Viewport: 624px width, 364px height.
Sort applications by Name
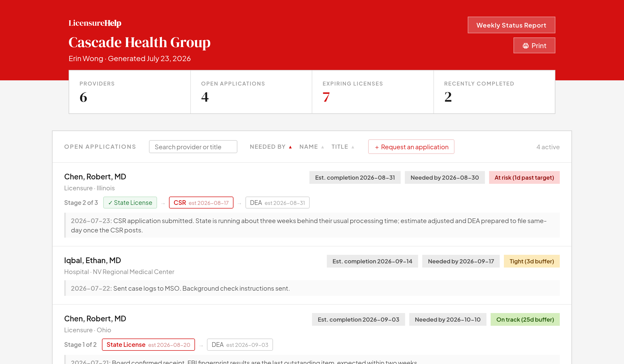(x=312, y=147)
